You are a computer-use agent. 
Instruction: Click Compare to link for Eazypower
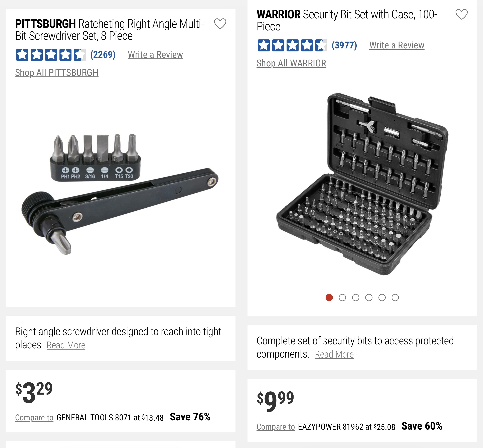[x=276, y=427]
